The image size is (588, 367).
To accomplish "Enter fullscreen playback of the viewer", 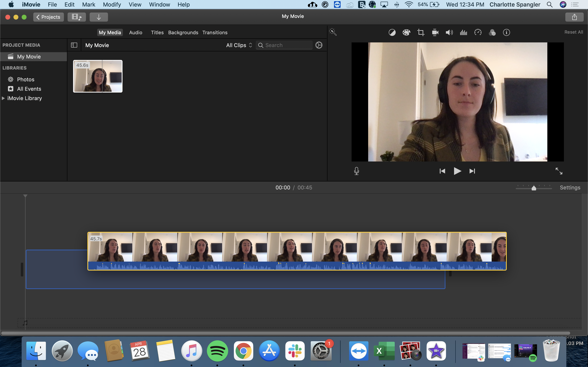I will point(559,171).
